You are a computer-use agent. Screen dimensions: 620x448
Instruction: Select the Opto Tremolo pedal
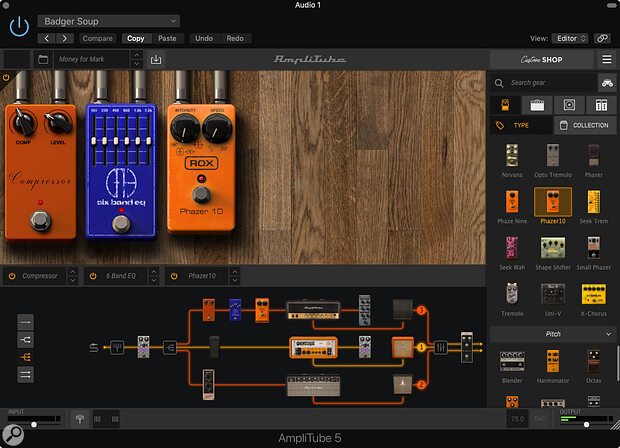coord(553,160)
